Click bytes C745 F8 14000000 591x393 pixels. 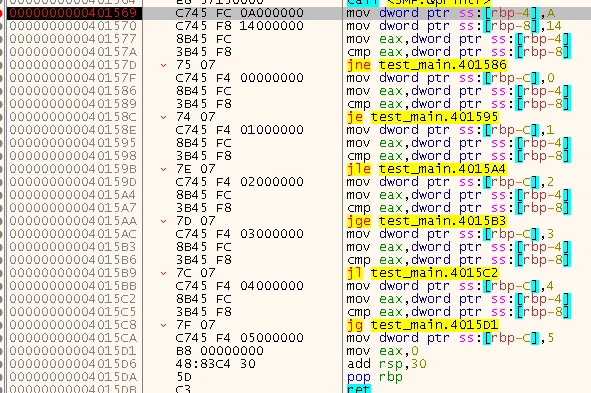tap(239, 26)
